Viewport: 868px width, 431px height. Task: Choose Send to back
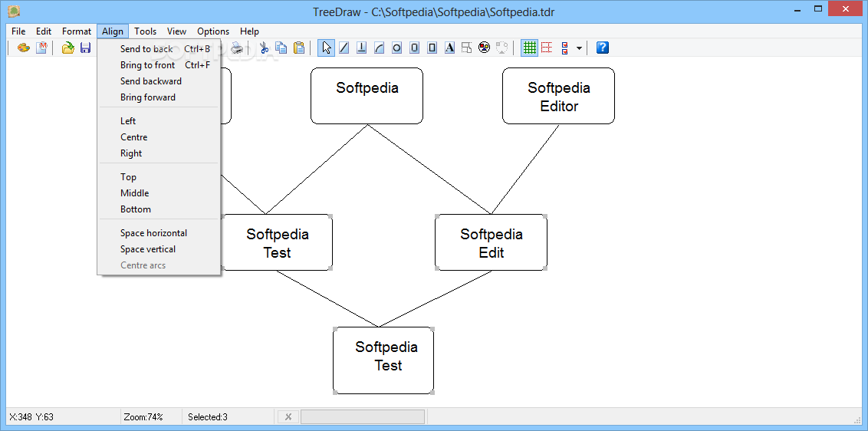click(159, 49)
